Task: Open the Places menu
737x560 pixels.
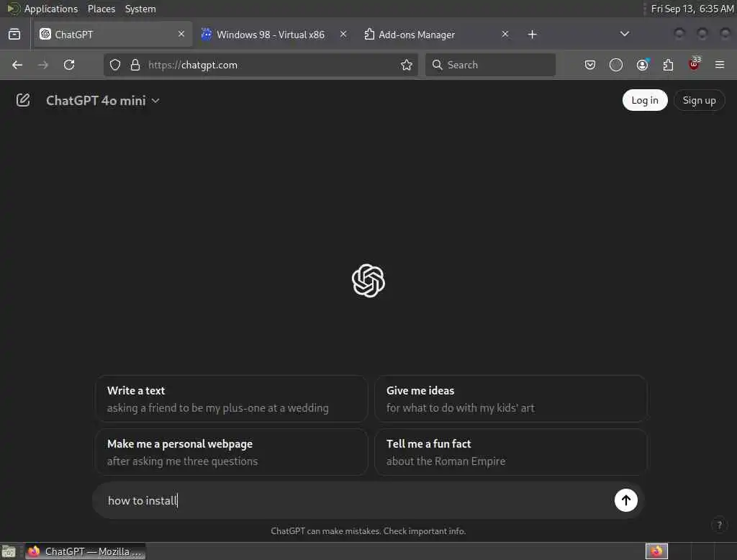Action: (x=101, y=9)
